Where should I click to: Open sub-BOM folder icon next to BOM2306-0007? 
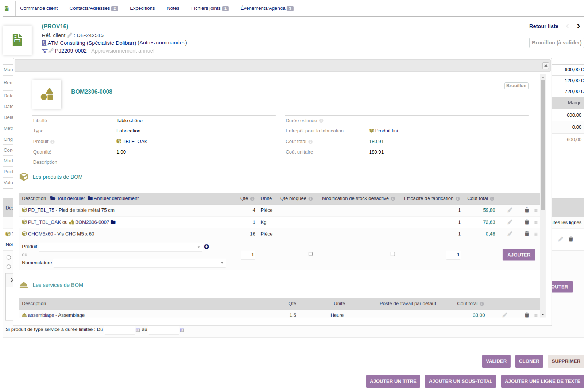click(113, 222)
